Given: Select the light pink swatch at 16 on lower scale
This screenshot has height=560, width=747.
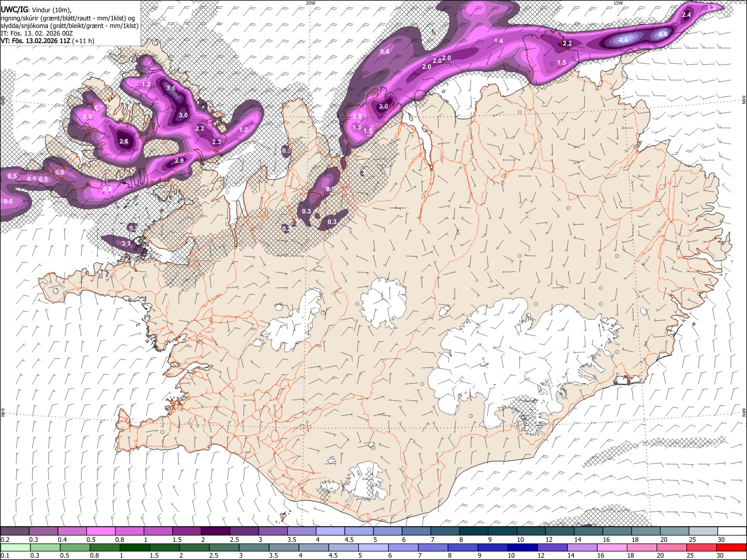Looking at the screenshot, I should 612,547.
